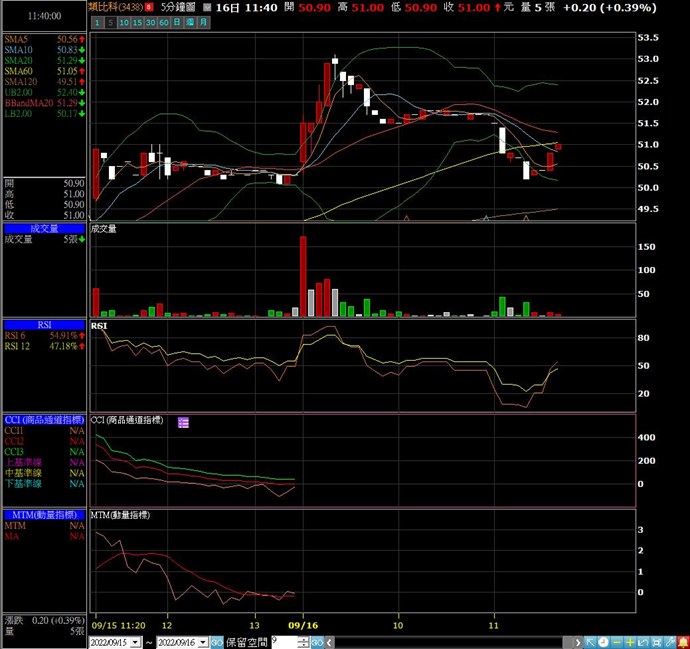The image size is (690, 649).
Task: Switch to the 60-minute chart interval
Action: (164, 22)
